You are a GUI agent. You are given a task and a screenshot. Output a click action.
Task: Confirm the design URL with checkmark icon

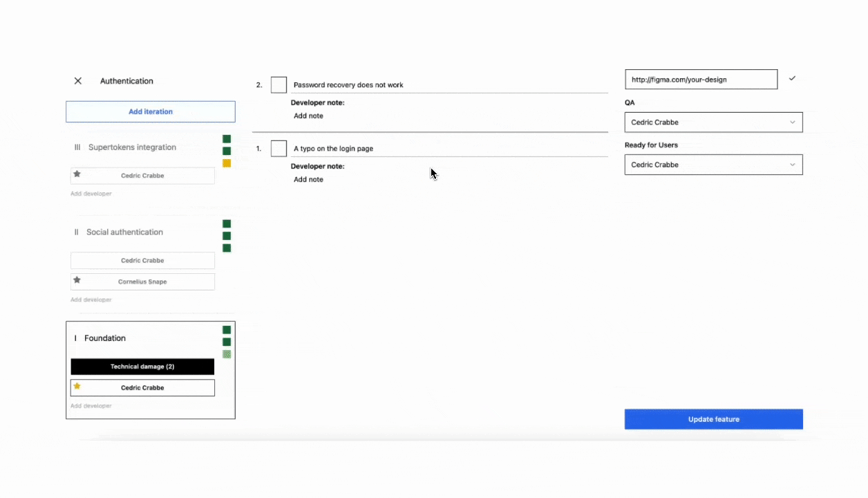[x=792, y=79]
